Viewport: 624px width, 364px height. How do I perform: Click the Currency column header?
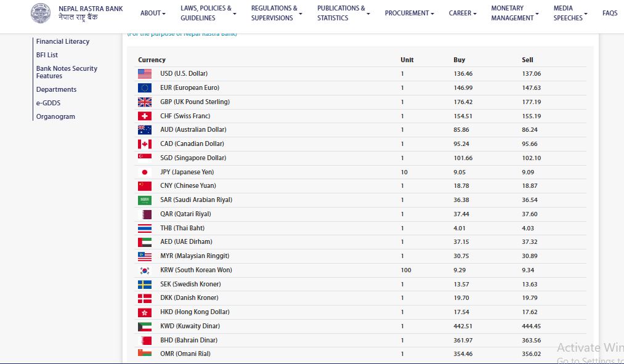point(152,60)
